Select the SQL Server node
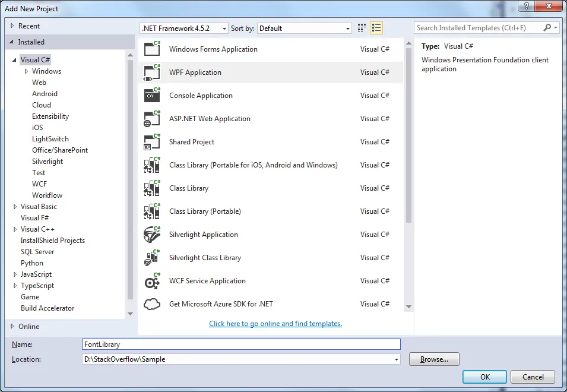The image size is (567, 392). [x=37, y=252]
